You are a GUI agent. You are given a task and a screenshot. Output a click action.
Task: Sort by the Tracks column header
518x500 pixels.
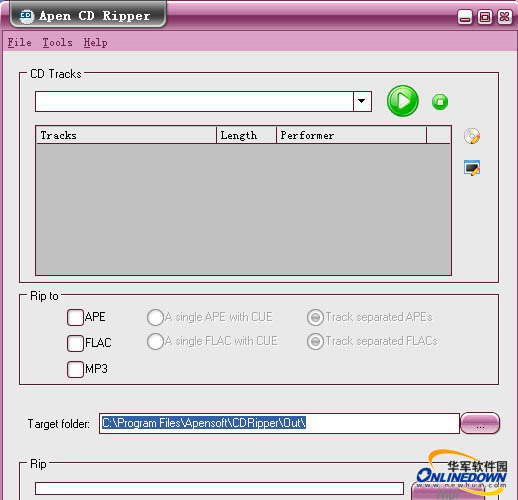click(x=126, y=135)
